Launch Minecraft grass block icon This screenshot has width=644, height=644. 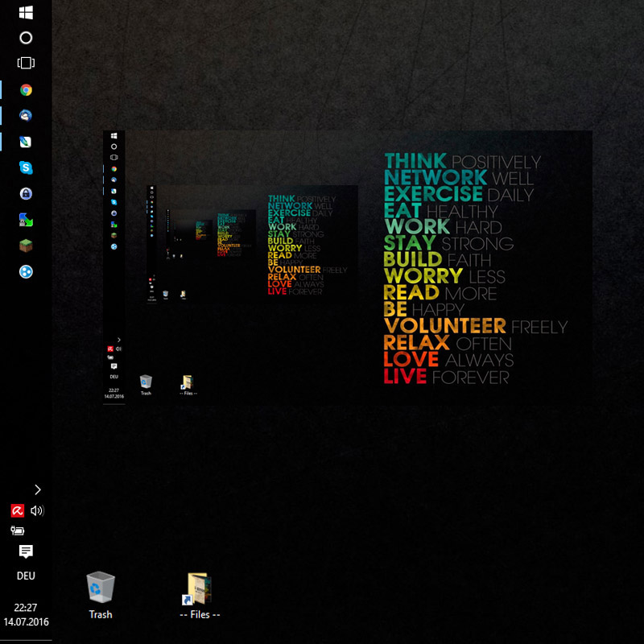[x=26, y=246]
